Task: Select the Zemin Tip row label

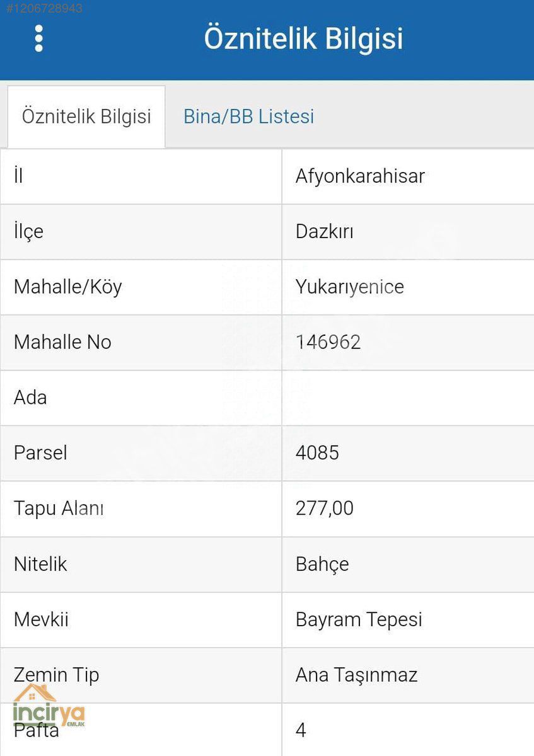Action: [x=57, y=675]
